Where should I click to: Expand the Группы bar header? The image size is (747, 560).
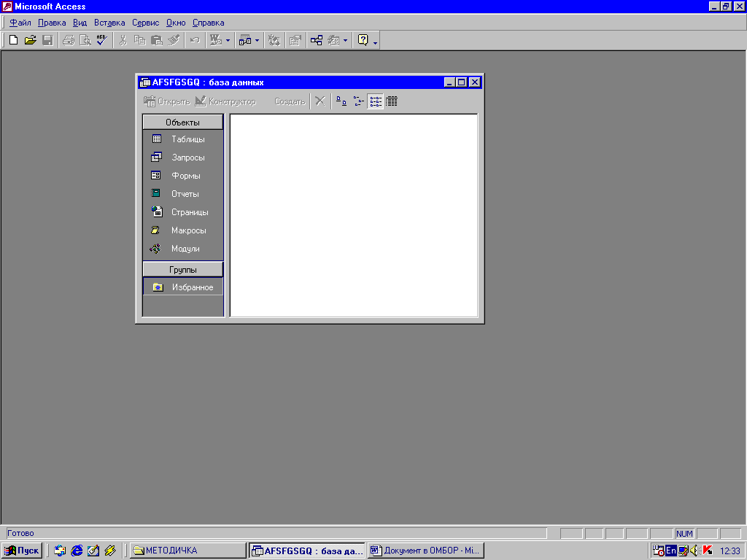point(183,270)
